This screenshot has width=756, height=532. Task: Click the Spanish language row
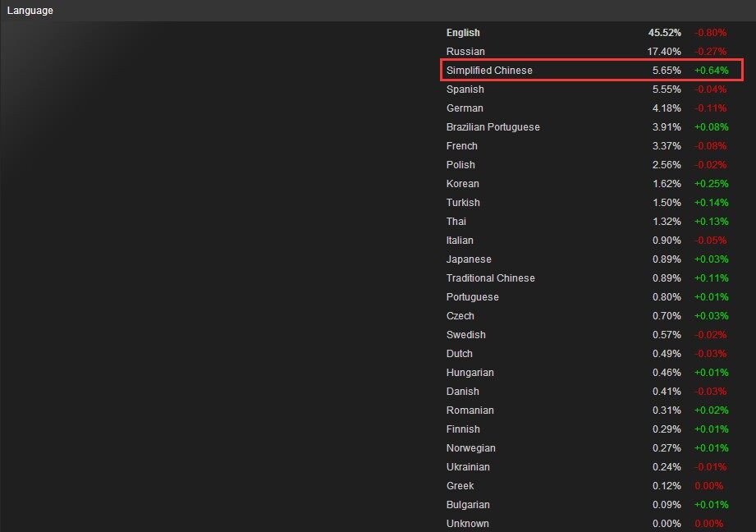click(586, 89)
